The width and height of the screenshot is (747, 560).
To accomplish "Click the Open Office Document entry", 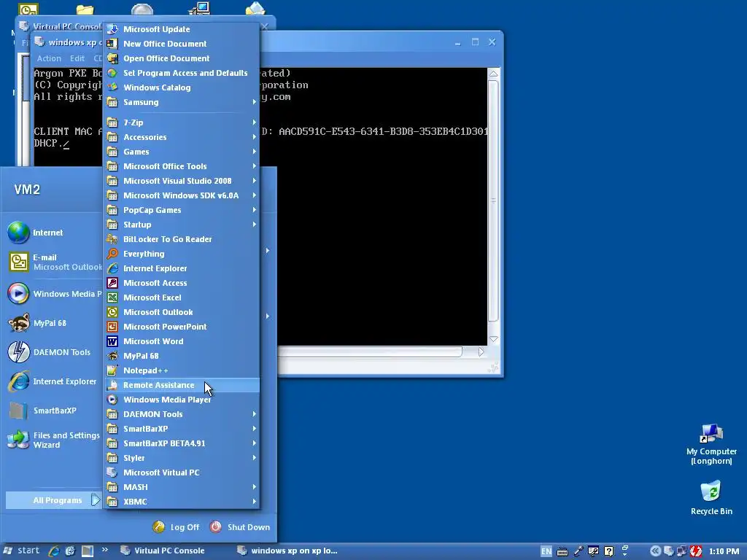I will tap(182, 58).
